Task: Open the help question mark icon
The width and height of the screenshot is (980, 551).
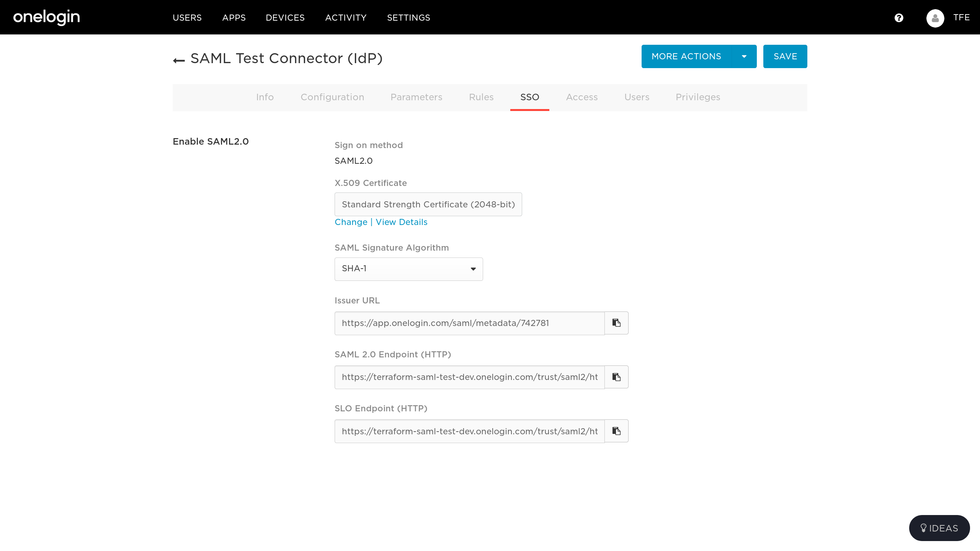Action: (x=899, y=18)
